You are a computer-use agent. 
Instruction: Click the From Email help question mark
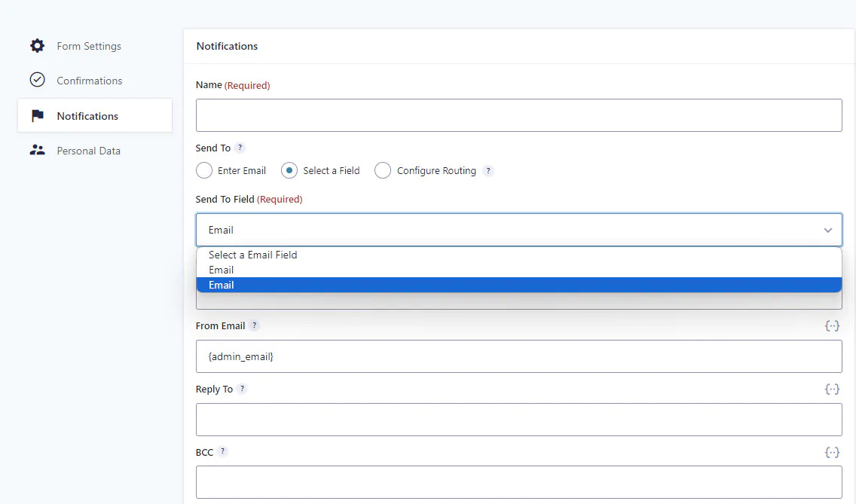click(x=255, y=326)
